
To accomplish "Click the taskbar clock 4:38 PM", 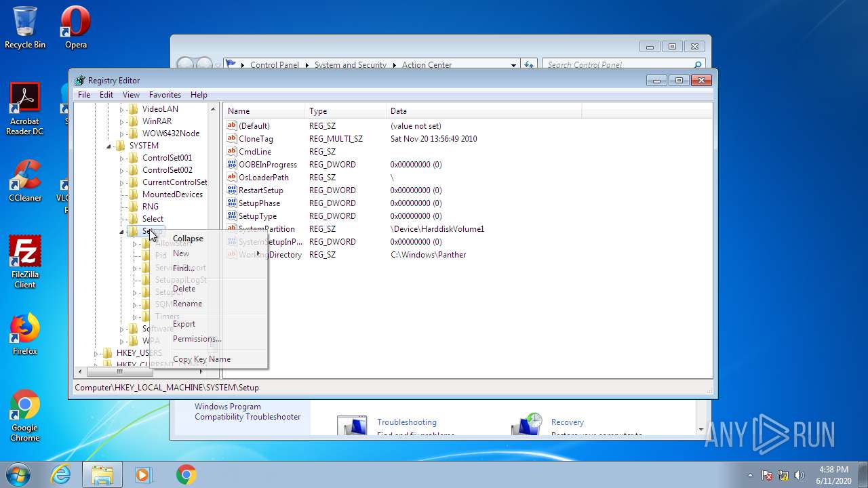I will (x=833, y=470).
